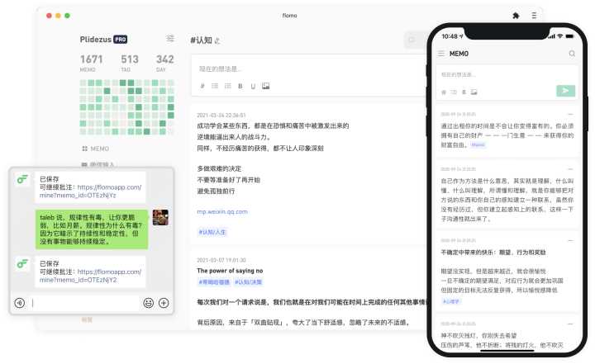
Task: Open more options on the phone's last memo
Action: 570,324
